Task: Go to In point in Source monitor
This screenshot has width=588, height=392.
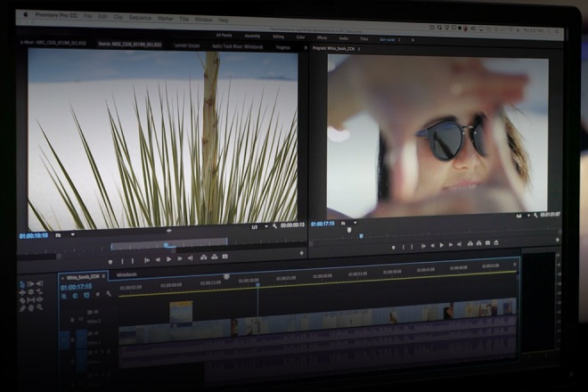Action: click(x=147, y=260)
